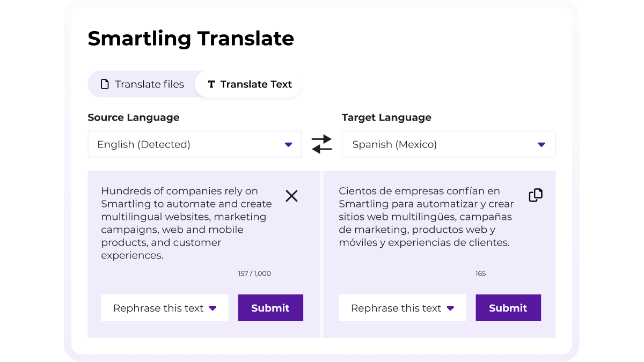Viewport: 644px width, 362px height.
Task: Submit the Spanish translation
Action: (508, 308)
